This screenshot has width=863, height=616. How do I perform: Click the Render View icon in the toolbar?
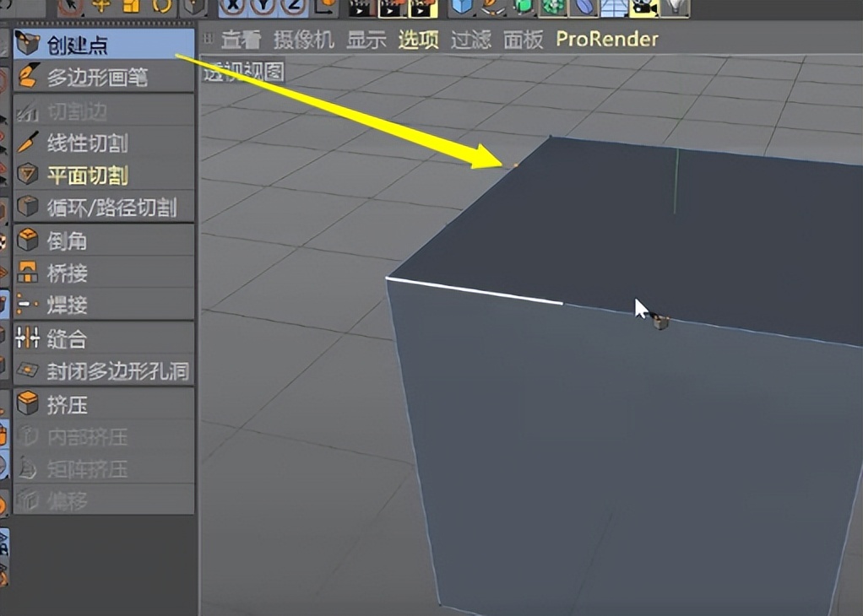(x=359, y=8)
